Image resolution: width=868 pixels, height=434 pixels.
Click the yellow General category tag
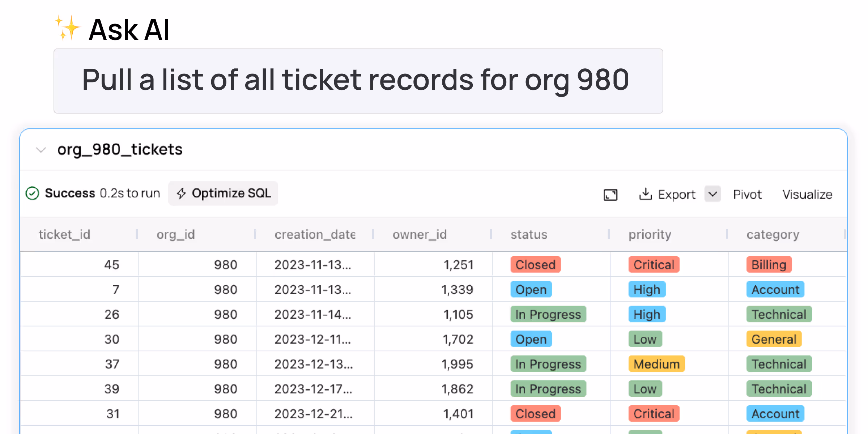[x=774, y=339]
